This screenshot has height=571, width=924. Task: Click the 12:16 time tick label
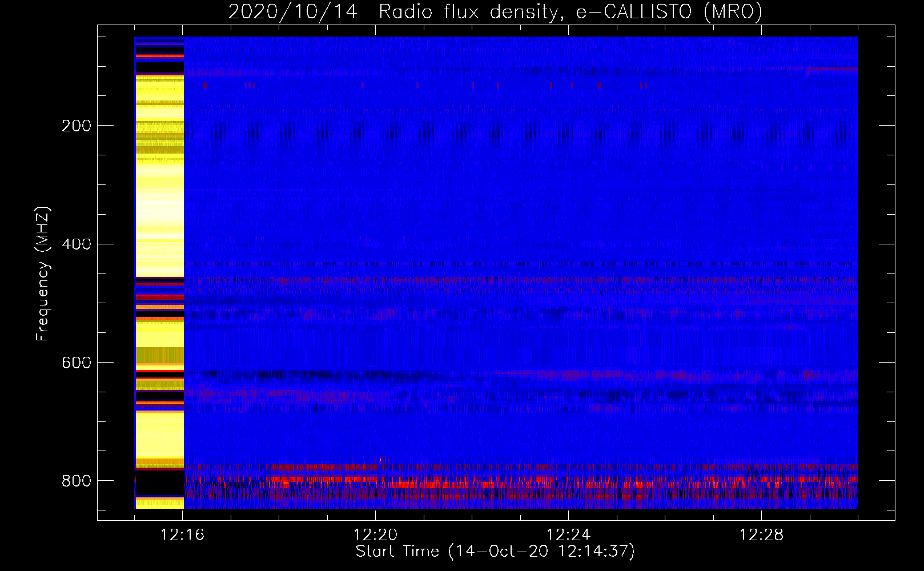pyautogui.click(x=183, y=535)
